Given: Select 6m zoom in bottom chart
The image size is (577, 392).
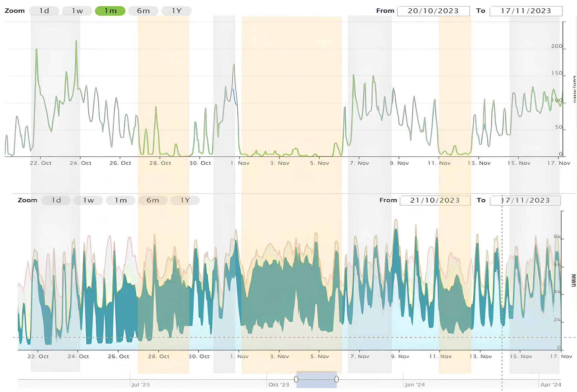Looking at the screenshot, I should pyautogui.click(x=153, y=200).
